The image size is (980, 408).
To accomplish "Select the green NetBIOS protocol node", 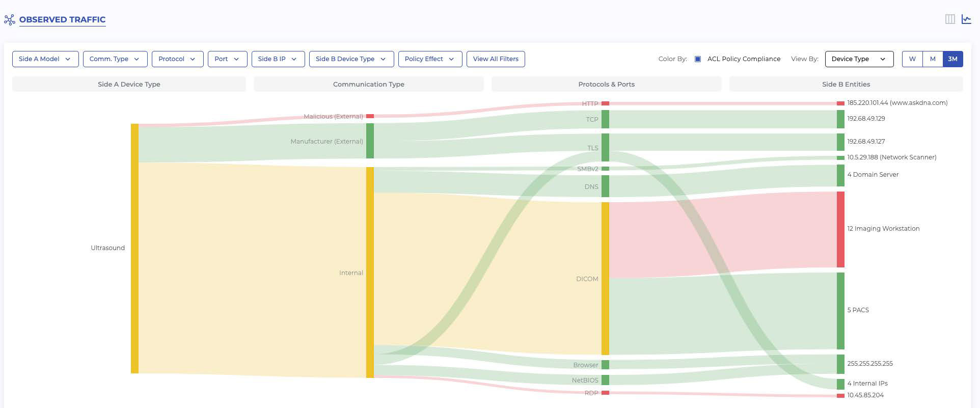I will click(x=605, y=380).
